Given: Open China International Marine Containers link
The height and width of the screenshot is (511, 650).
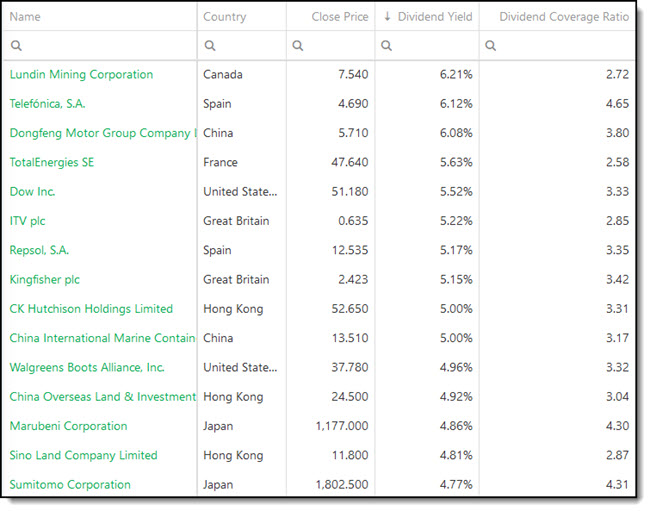Looking at the screenshot, I should [102, 338].
